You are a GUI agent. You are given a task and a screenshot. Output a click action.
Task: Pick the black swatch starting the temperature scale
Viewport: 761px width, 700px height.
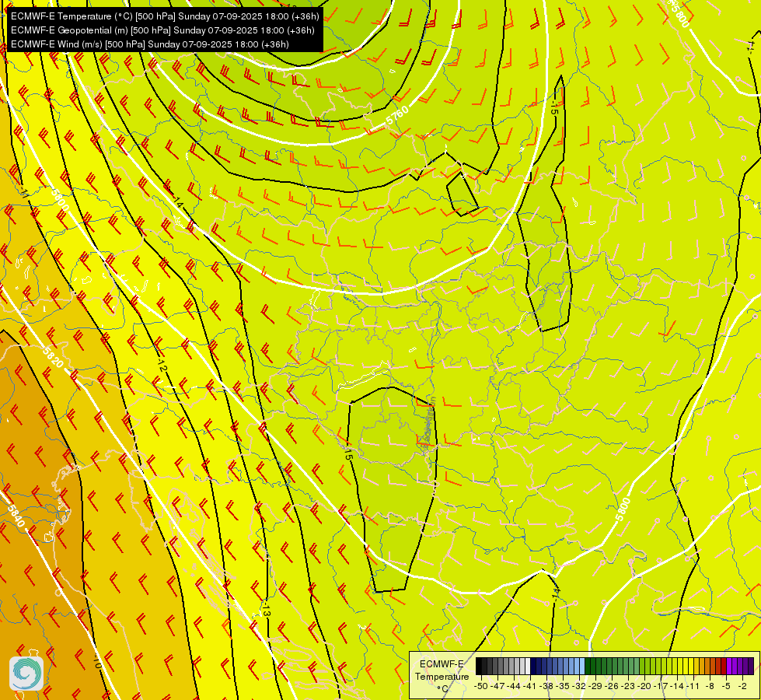tap(479, 666)
